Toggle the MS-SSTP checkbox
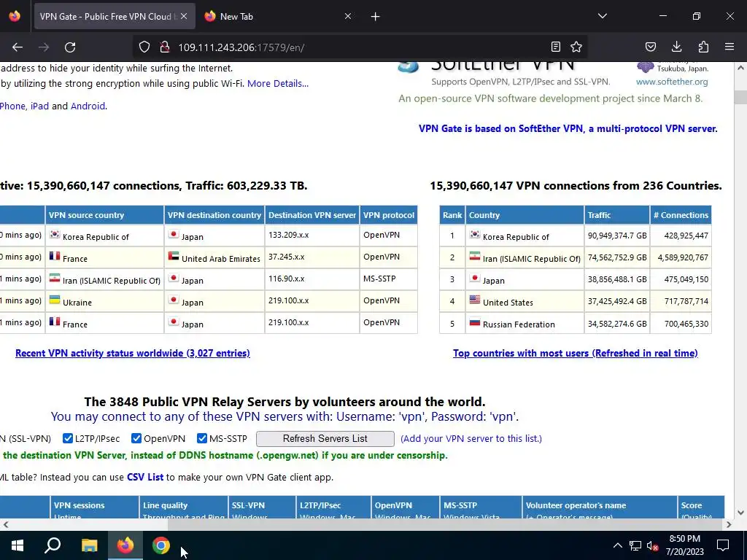This screenshot has width=747, height=560. click(202, 438)
